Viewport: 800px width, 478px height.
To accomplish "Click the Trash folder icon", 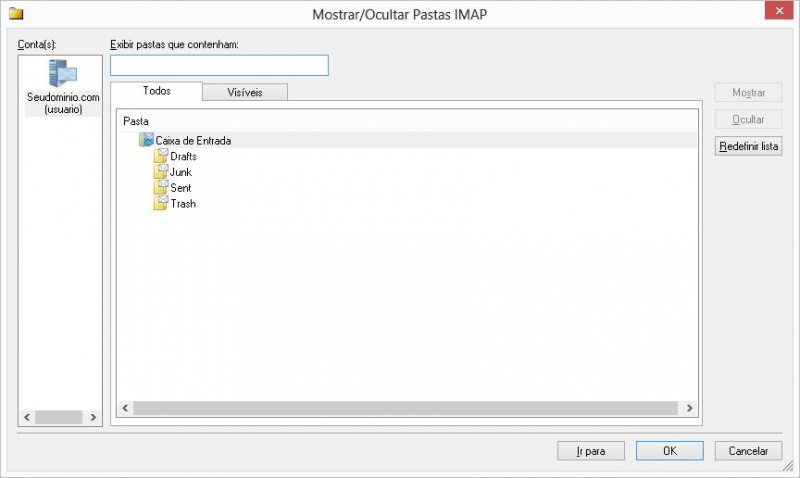I will pyautogui.click(x=161, y=204).
